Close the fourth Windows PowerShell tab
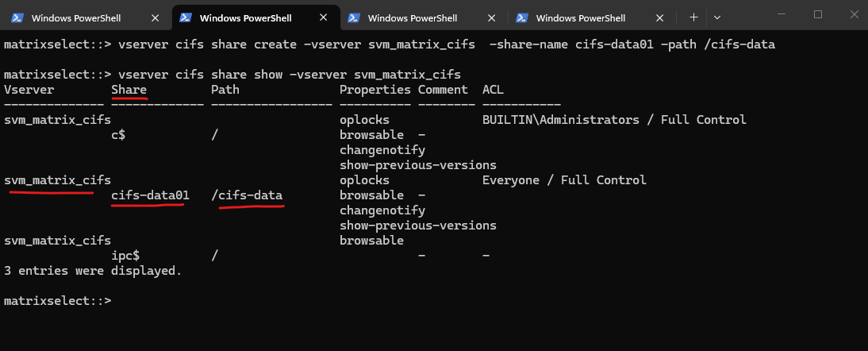 click(x=661, y=17)
